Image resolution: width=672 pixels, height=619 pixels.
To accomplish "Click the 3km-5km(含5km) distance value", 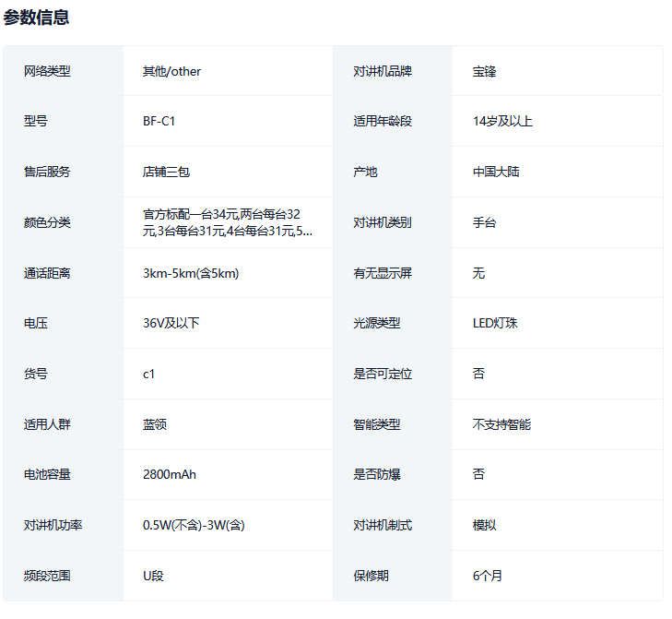I will [191, 273].
